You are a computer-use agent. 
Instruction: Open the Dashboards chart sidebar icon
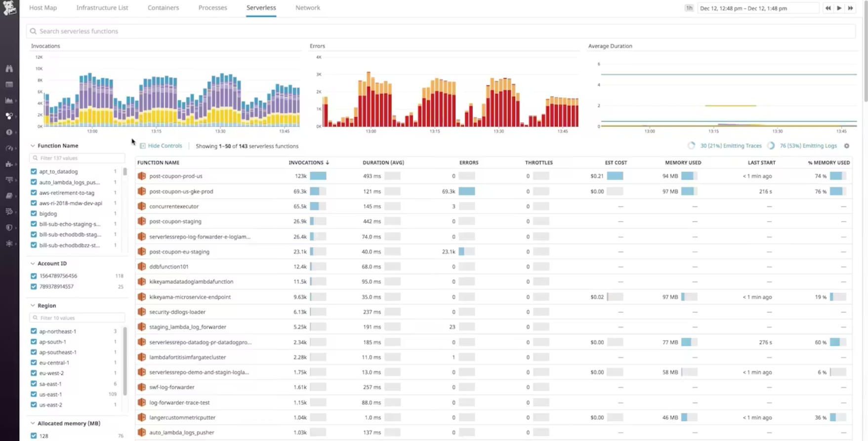tap(9, 100)
